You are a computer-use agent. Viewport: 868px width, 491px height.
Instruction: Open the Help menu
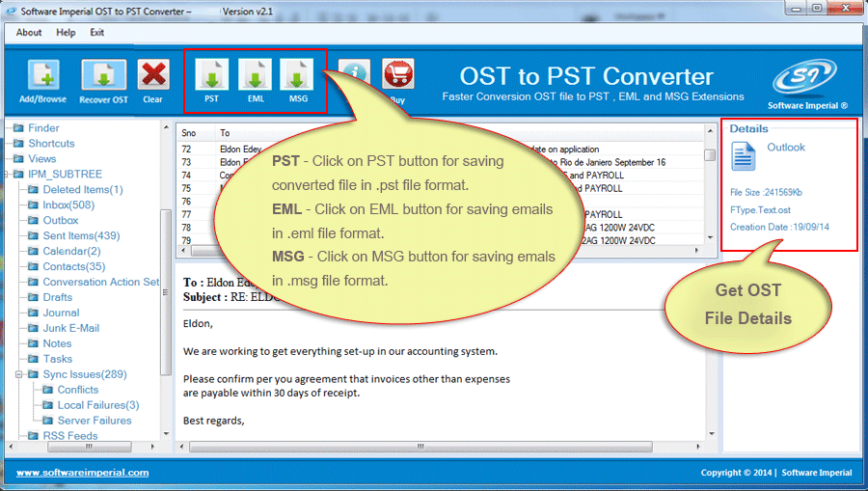tap(66, 33)
